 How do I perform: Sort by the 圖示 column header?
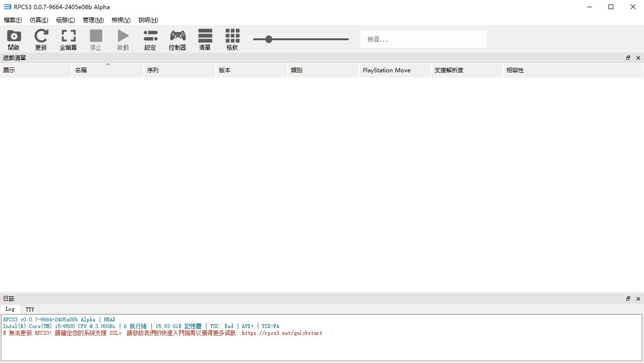36,70
